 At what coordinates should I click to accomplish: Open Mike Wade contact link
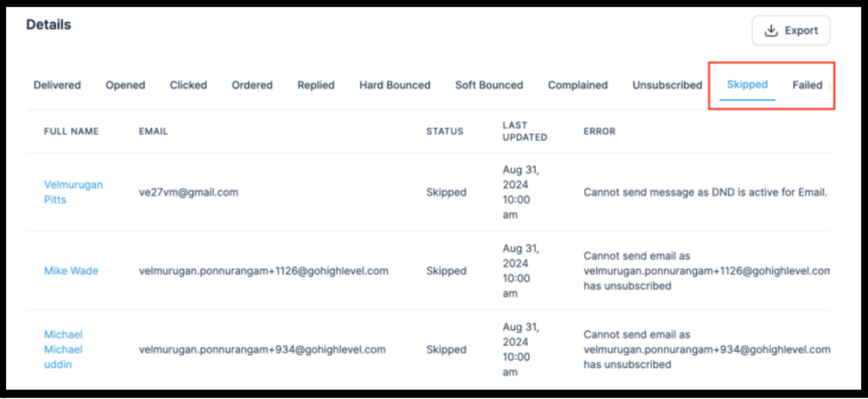(71, 271)
